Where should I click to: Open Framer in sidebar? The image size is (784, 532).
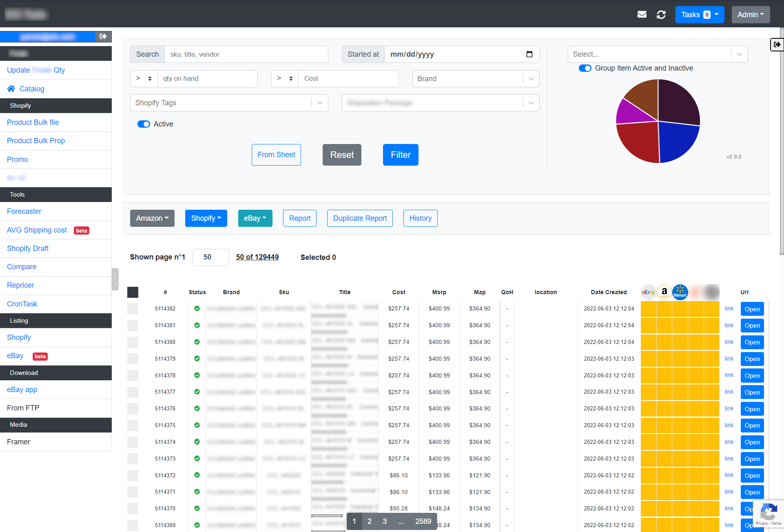point(18,442)
